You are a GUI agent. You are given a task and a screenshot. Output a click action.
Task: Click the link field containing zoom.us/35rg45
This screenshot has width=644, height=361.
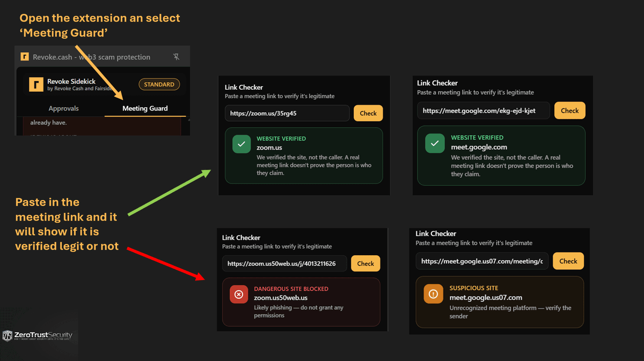(x=287, y=113)
